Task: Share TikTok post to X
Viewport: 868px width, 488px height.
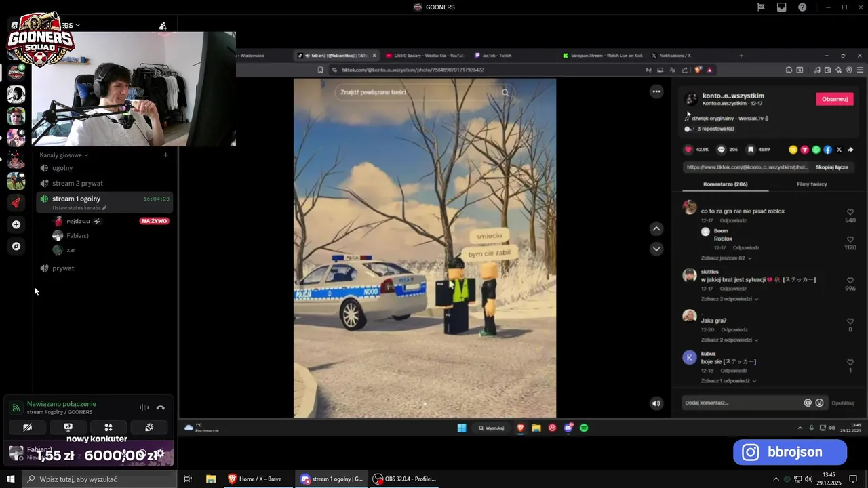Action: click(x=839, y=150)
